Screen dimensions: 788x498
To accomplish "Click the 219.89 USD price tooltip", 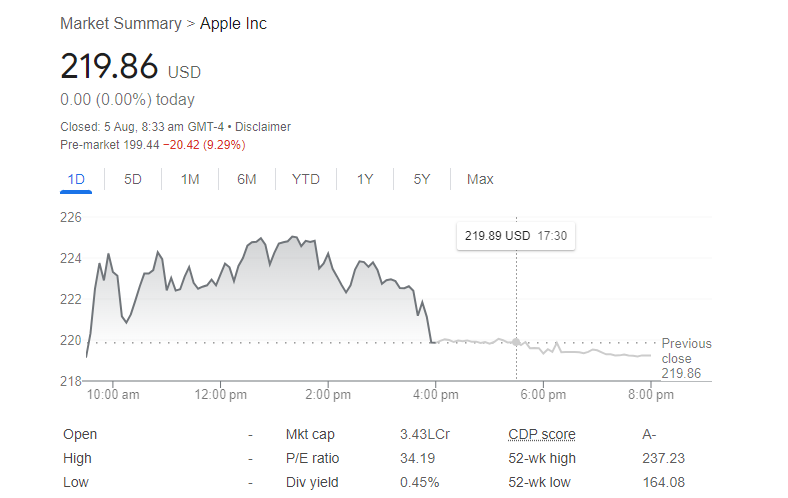I will [515, 236].
